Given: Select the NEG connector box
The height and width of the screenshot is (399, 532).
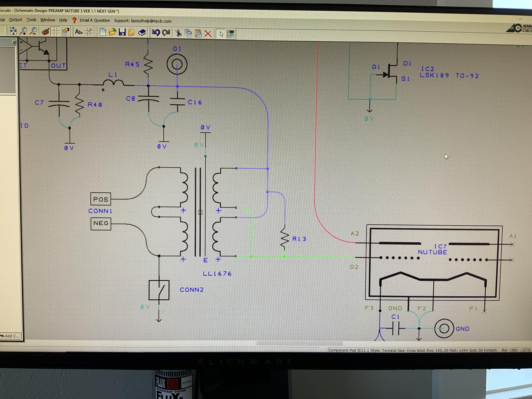Looking at the screenshot, I should point(101,224).
